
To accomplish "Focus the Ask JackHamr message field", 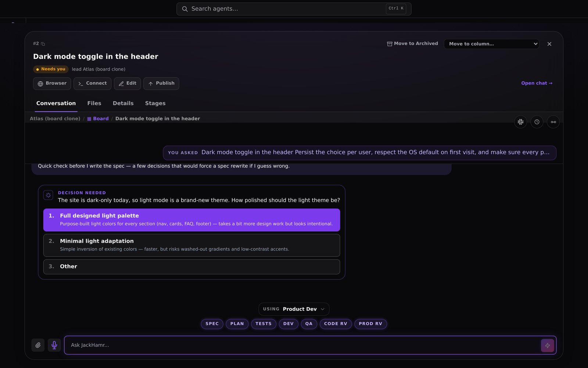I will click(x=301, y=345).
